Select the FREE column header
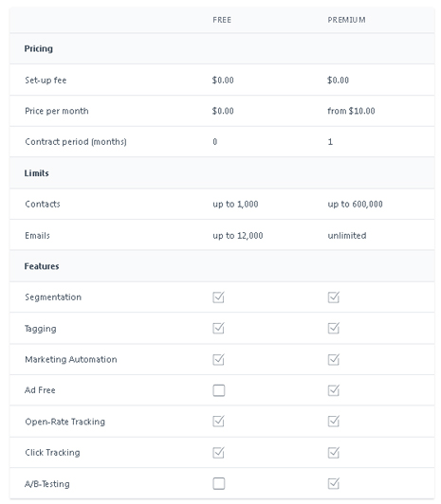The height and width of the screenshot is (504, 441). (x=222, y=20)
